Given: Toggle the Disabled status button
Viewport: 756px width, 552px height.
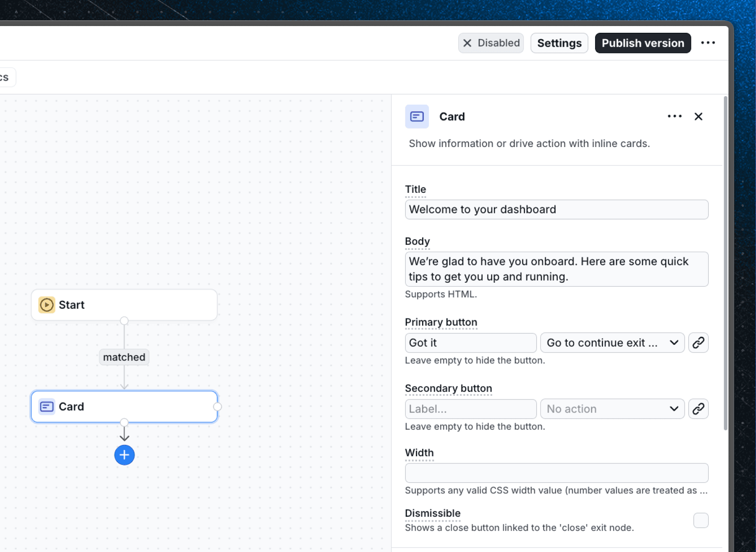Looking at the screenshot, I should point(491,43).
